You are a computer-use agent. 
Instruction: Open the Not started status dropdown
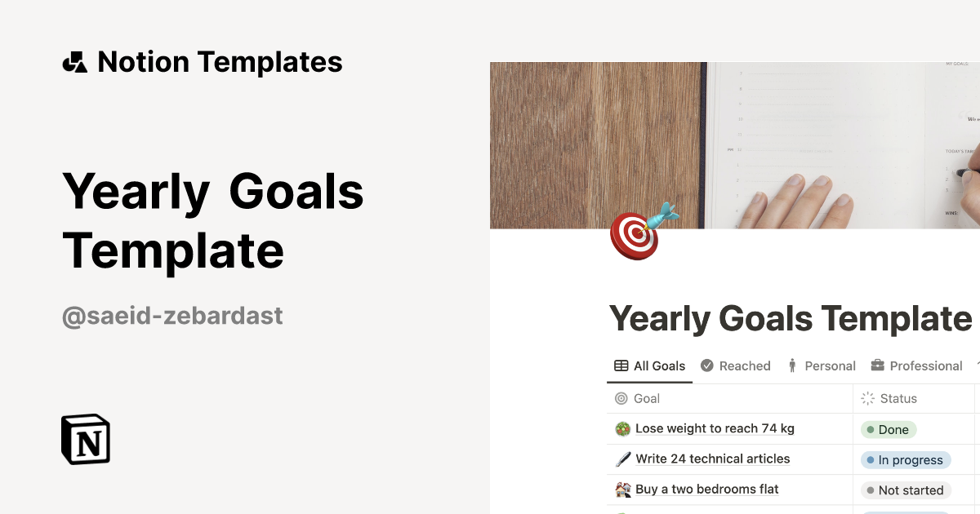pos(906,490)
